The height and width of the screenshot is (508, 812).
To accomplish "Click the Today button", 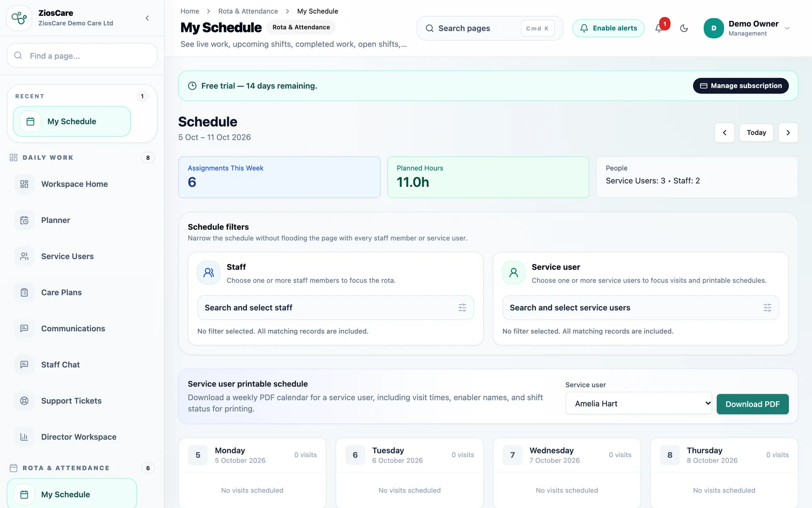I will click(756, 133).
